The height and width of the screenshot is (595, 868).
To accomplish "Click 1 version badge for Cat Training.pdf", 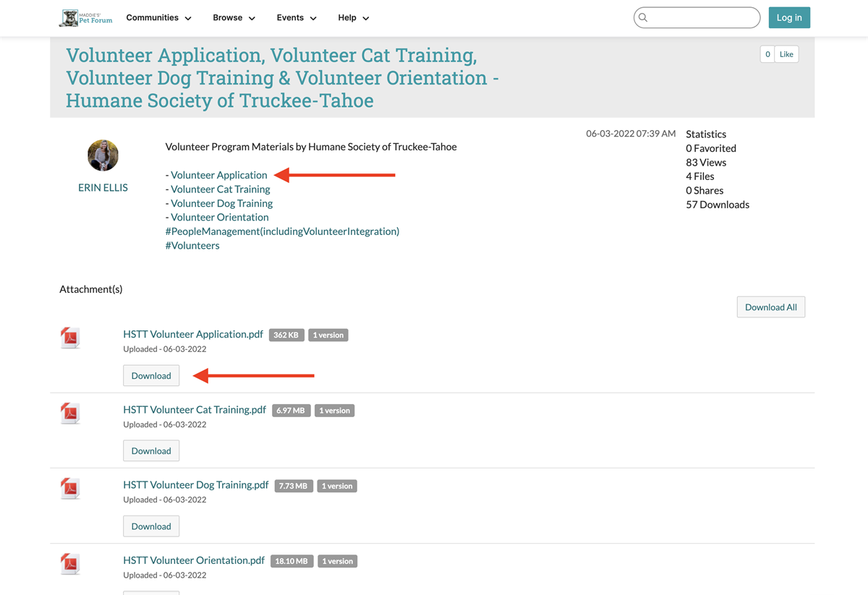I will [334, 411].
